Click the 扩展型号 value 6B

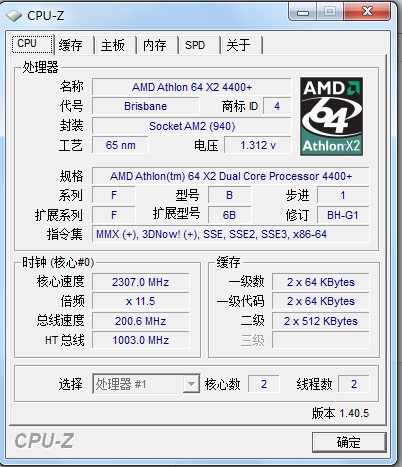(x=229, y=215)
